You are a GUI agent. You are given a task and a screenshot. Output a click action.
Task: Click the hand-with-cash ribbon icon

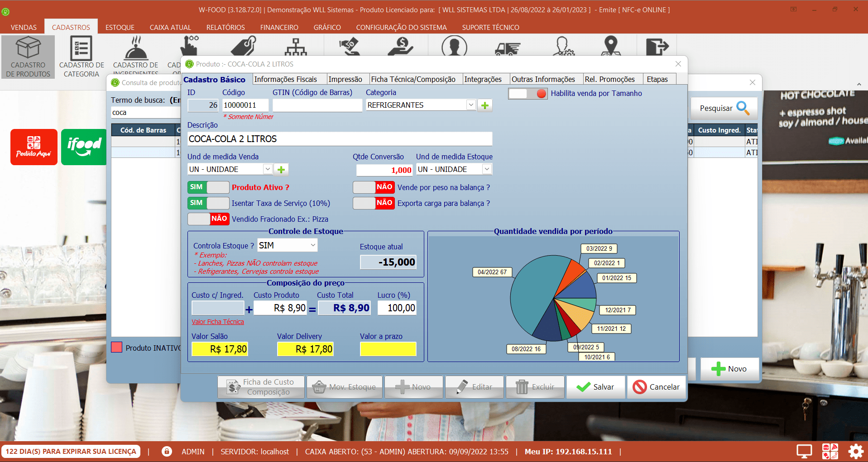click(350, 47)
